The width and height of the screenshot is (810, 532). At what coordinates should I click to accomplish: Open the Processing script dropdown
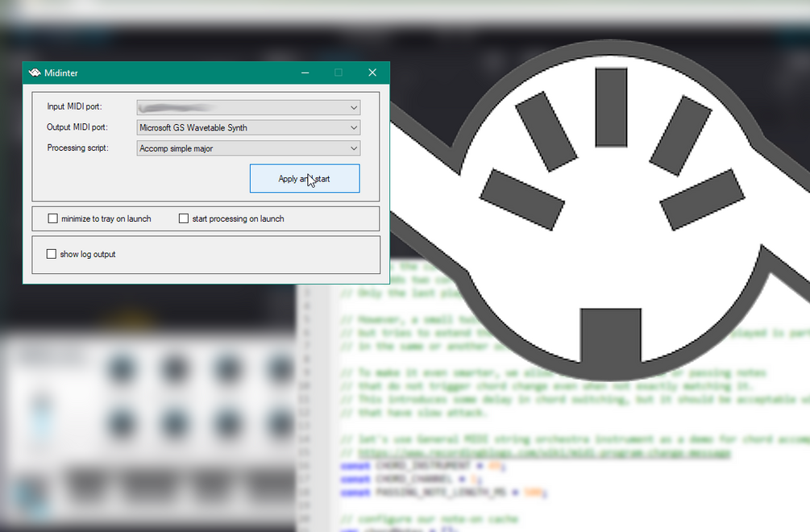pos(248,148)
